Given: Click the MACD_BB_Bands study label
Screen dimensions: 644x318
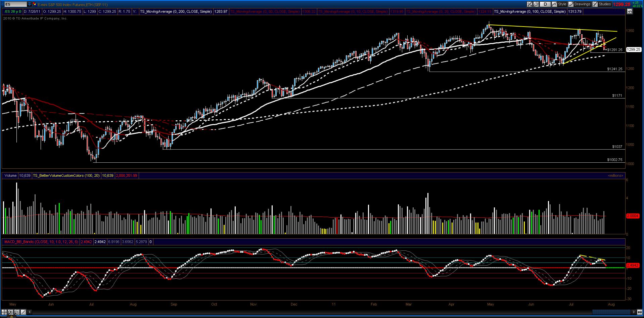Looking at the screenshot, I should point(41,242).
